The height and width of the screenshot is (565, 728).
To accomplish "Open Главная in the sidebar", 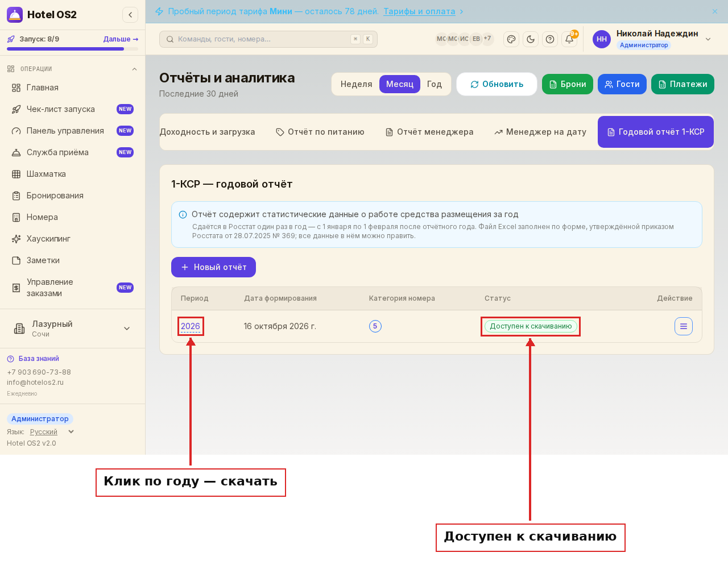I will (73, 88).
